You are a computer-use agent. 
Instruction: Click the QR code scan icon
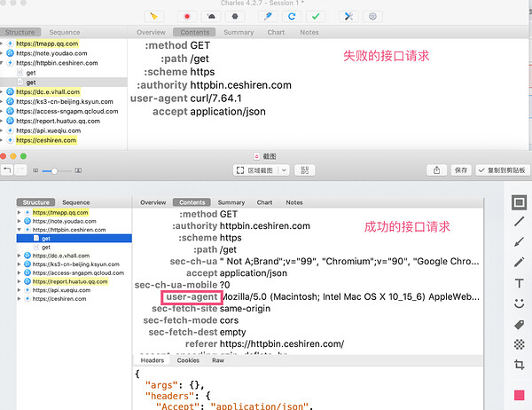[305, 170]
